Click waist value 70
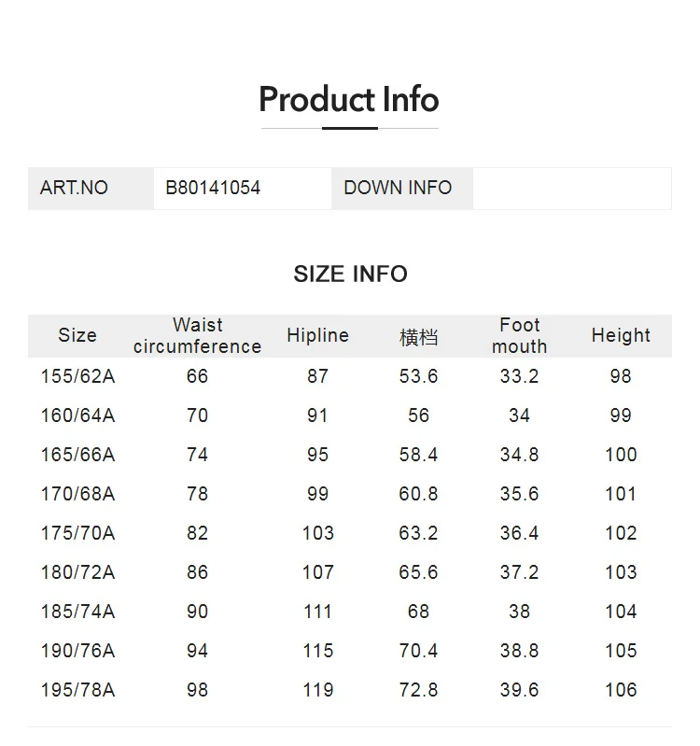This screenshot has height=746, width=700. click(197, 415)
